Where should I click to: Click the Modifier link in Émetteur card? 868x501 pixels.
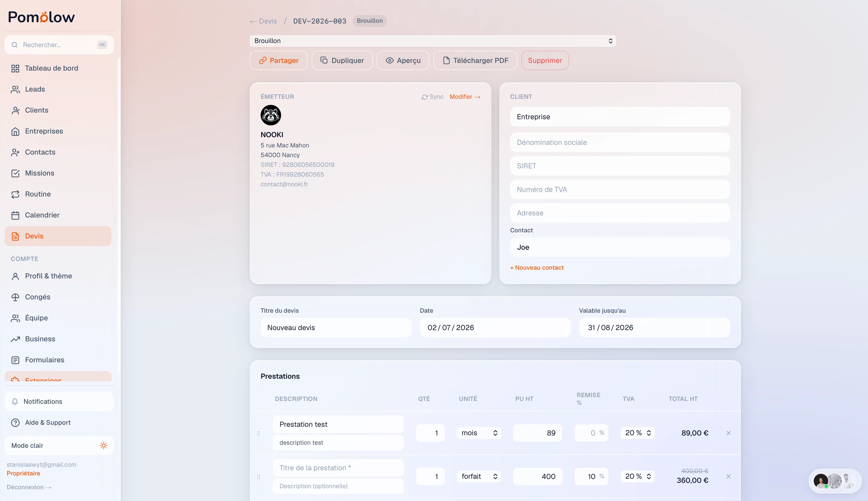coord(465,97)
